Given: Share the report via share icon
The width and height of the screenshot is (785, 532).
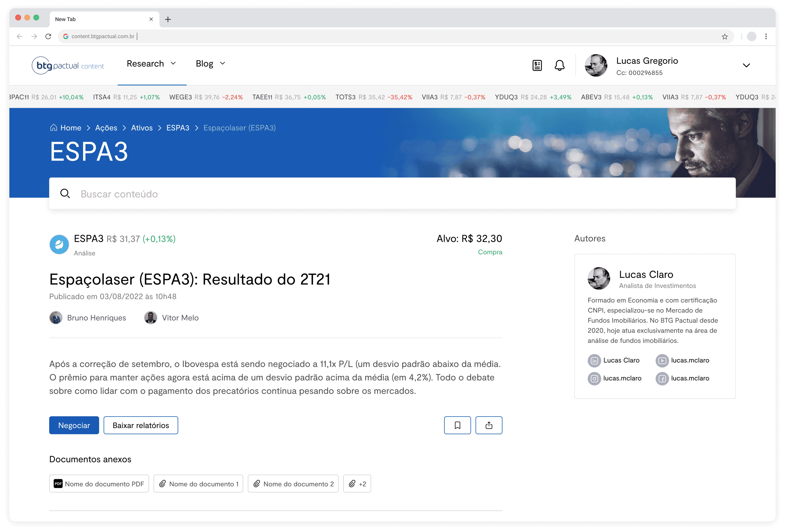Looking at the screenshot, I should [x=488, y=425].
